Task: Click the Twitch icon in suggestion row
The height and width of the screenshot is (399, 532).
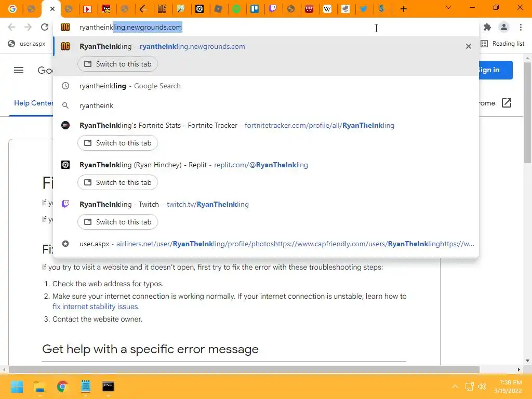Action: click(x=65, y=204)
